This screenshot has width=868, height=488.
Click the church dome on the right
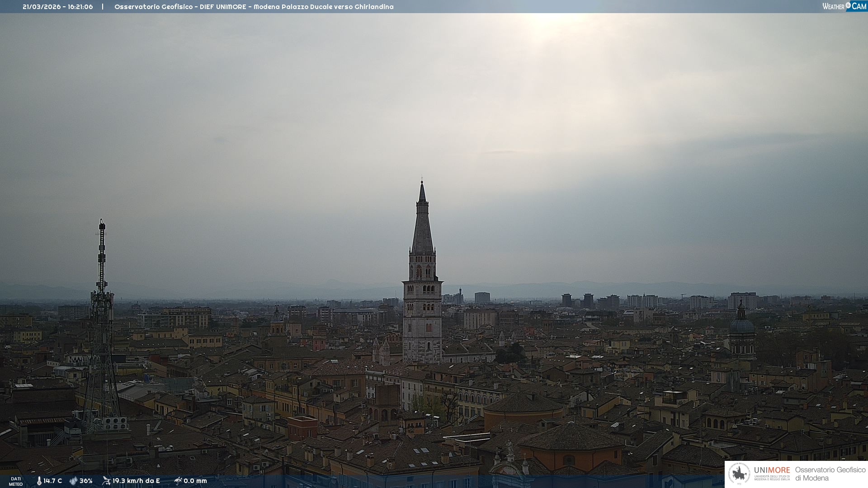pyautogui.click(x=741, y=325)
